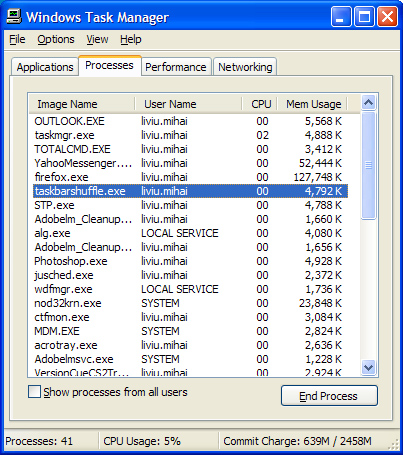Select the STP.exe process
Viewport: 403px width, 455px height.
click(190, 205)
